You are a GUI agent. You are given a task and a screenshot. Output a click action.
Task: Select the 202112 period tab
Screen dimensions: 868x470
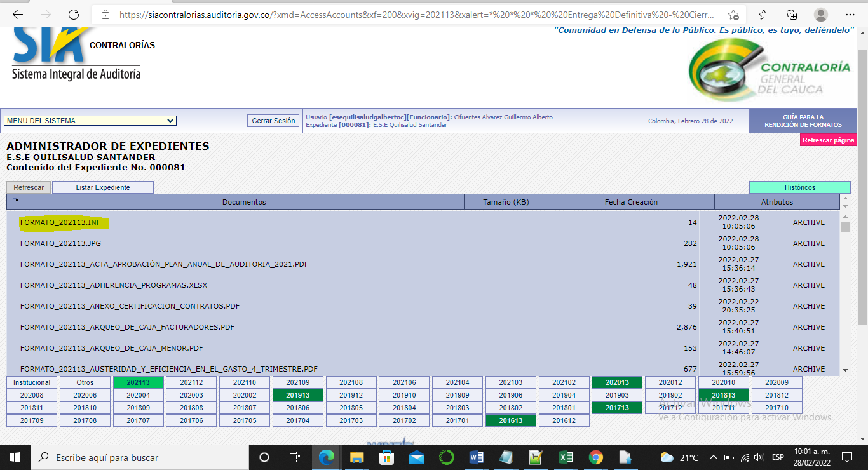tap(191, 382)
